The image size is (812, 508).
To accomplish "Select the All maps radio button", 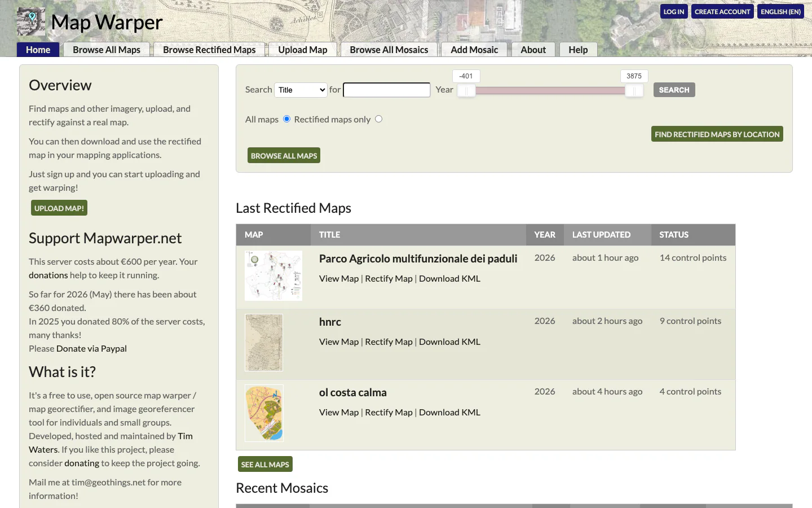I will [287, 119].
